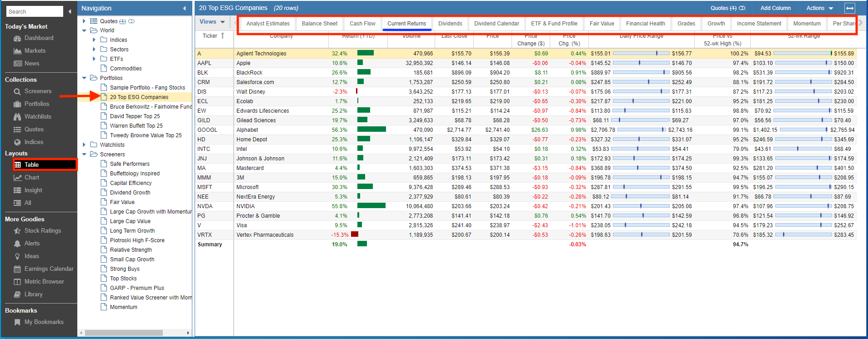Toggle live quotes in the header Quotes button

[x=742, y=8]
